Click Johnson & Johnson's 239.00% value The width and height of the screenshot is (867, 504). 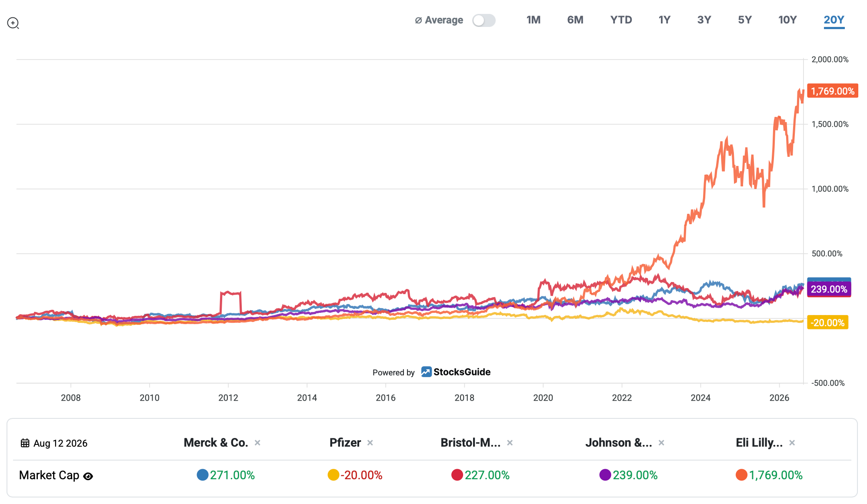click(635, 475)
